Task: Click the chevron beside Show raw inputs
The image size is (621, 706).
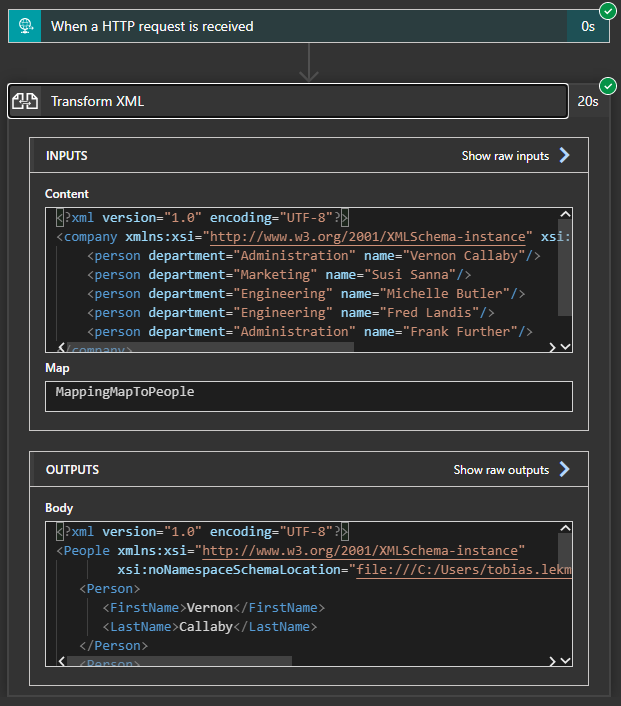Action: point(564,156)
